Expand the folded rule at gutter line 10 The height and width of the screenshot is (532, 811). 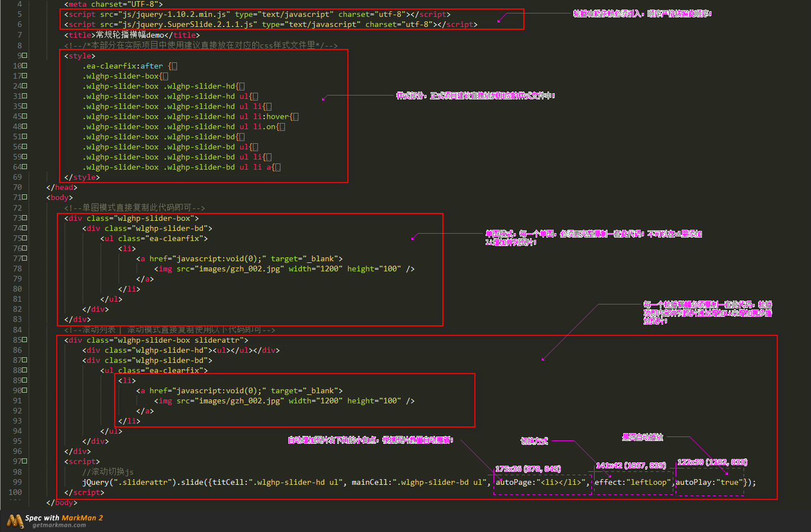pyautogui.click(x=25, y=66)
